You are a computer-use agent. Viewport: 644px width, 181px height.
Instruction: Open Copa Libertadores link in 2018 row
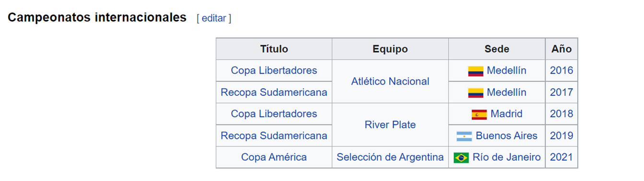[274, 114]
